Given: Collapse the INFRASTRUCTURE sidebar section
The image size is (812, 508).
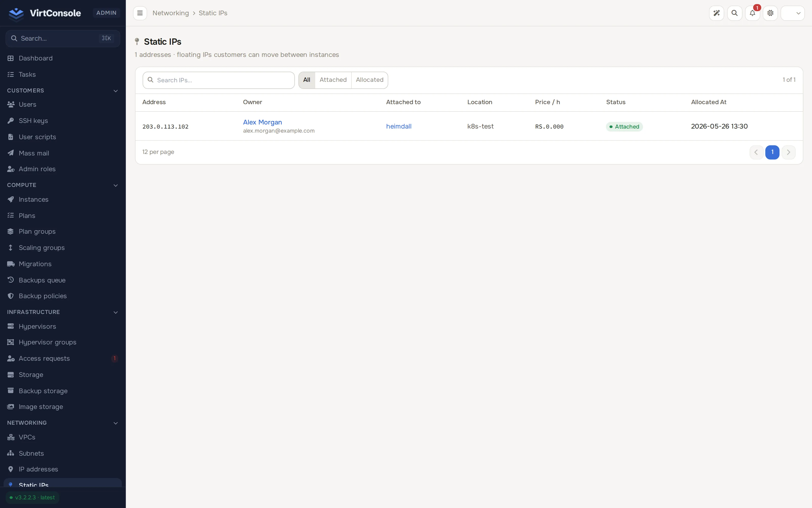Looking at the screenshot, I should 63,312.
